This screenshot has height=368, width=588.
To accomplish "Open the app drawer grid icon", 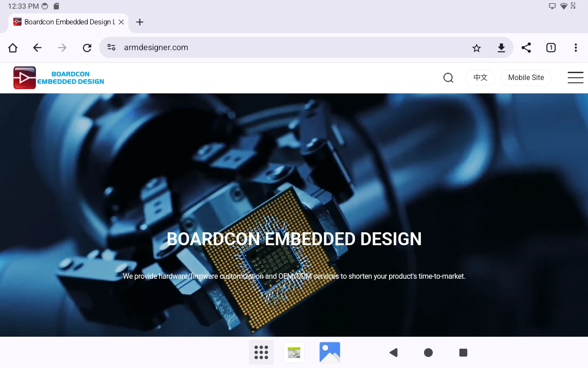I will (x=261, y=352).
